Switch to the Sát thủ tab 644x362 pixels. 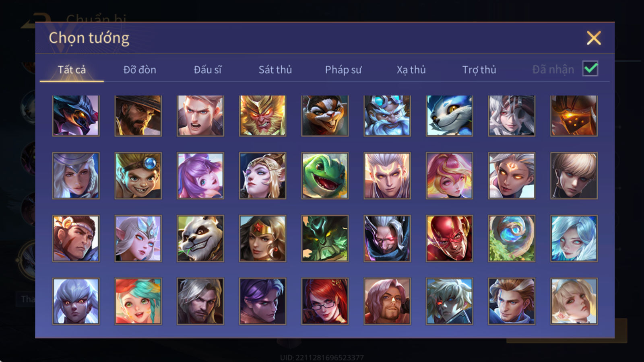click(x=275, y=70)
